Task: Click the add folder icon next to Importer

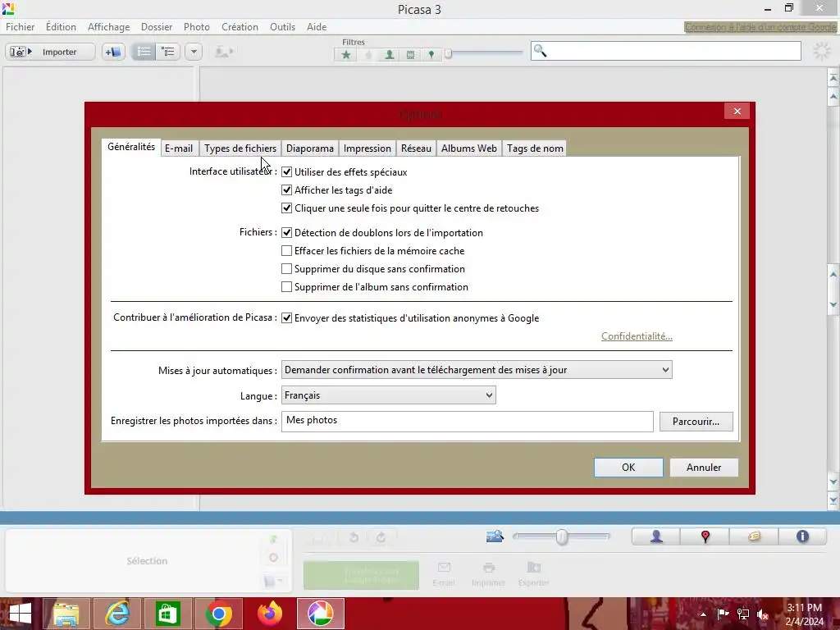Action: [x=113, y=52]
